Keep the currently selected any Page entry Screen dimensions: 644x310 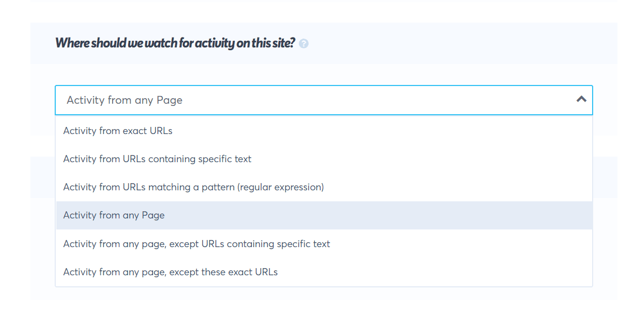[114, 215]
